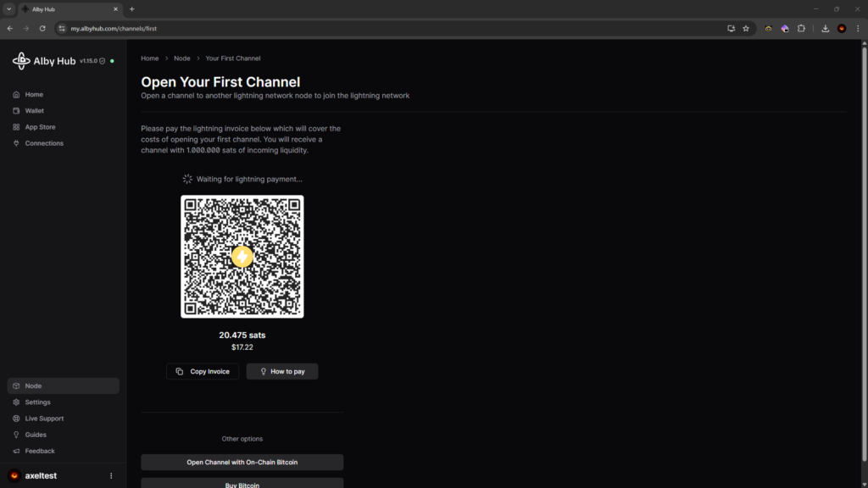Click the How to pay button
868x488 pixels.
[282, 372]
